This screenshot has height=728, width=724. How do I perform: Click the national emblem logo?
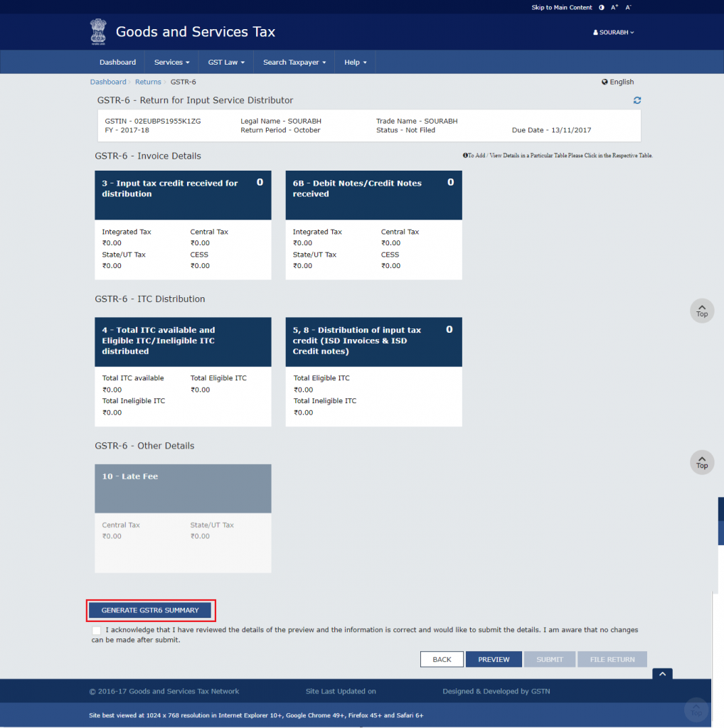click(x=98, y=31)
